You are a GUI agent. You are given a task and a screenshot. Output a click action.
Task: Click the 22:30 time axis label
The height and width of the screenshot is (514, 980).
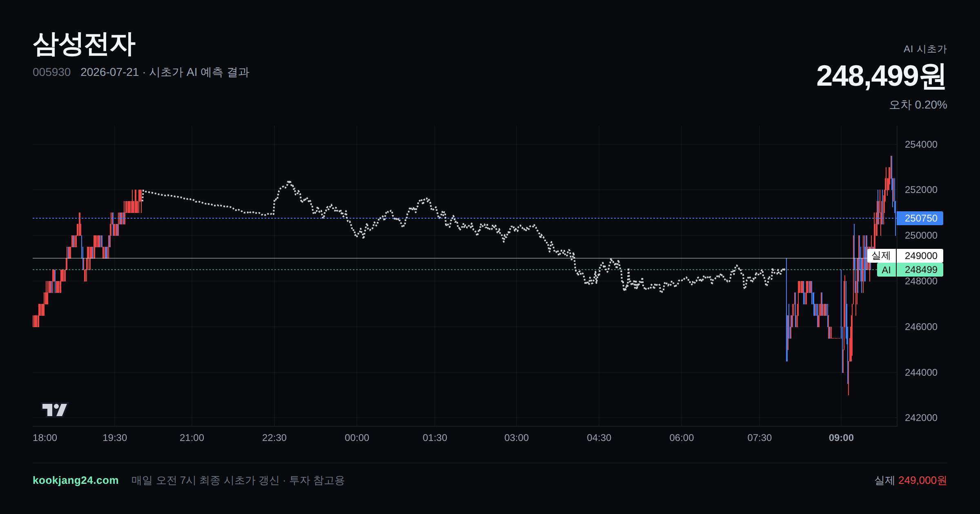click(x=274, y=438)
